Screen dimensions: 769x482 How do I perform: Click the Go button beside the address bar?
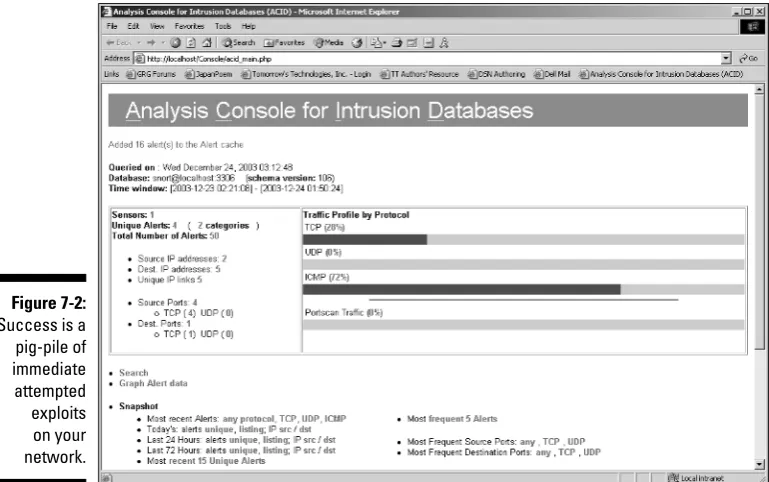click(749, 58)
